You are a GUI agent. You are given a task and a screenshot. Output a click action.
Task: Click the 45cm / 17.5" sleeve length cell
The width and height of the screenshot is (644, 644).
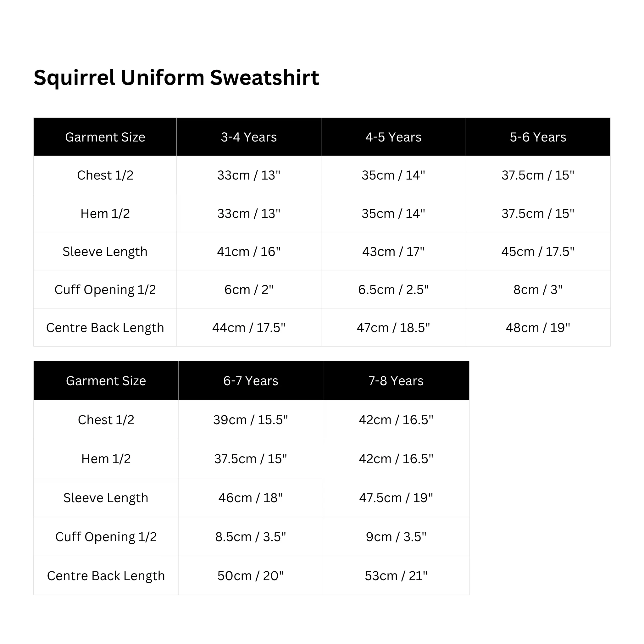[x=538, y=251]
